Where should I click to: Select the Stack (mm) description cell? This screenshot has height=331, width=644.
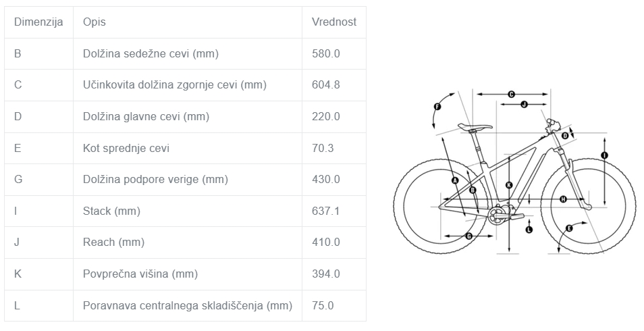tap(188, 211)
